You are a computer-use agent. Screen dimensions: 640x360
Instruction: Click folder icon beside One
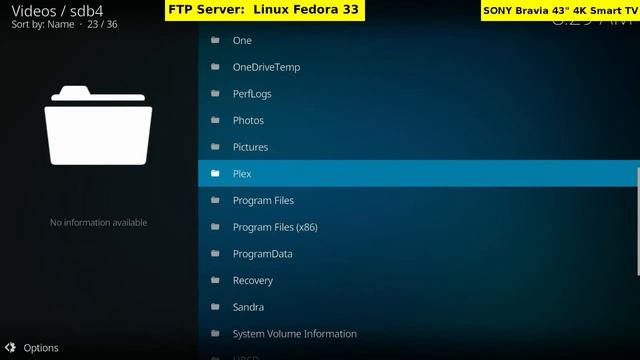(215, 40)
